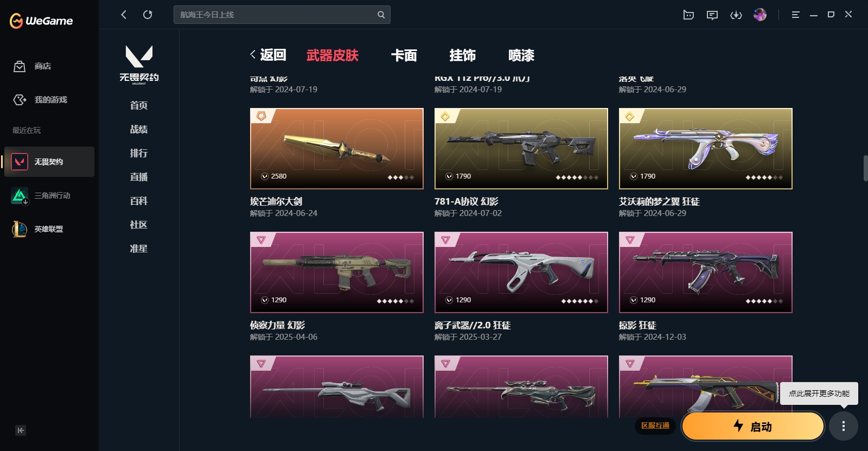Click the 启动 launch button
Viewport: 868px width, 451px height.
(753, 426)
